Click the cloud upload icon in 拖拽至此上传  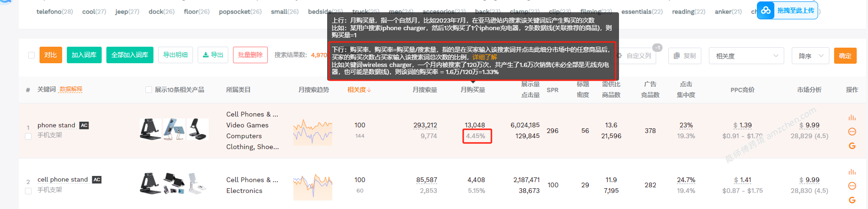[766, 10]
